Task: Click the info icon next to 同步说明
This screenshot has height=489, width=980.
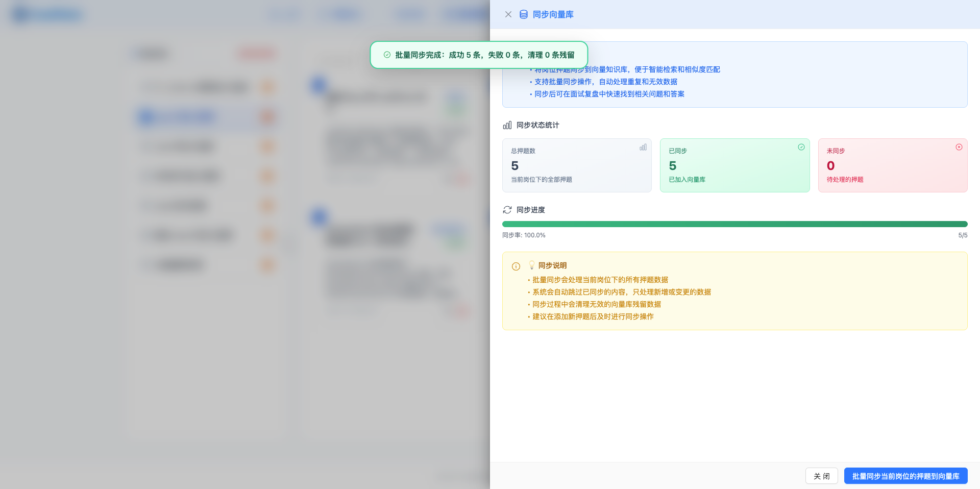Action: [516, 266]
